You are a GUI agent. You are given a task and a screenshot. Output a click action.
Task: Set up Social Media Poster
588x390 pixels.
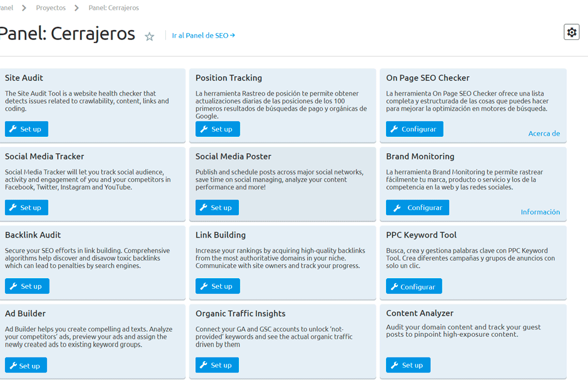click(x=217, y=207)
